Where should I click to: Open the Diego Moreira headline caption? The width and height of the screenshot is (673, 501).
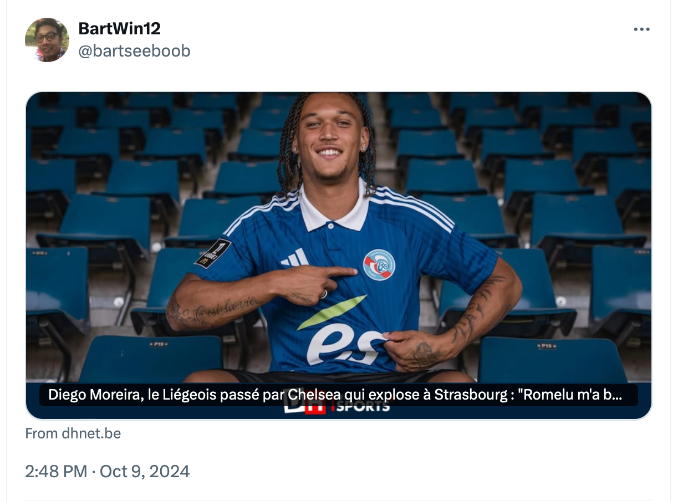tap(335, 395)
